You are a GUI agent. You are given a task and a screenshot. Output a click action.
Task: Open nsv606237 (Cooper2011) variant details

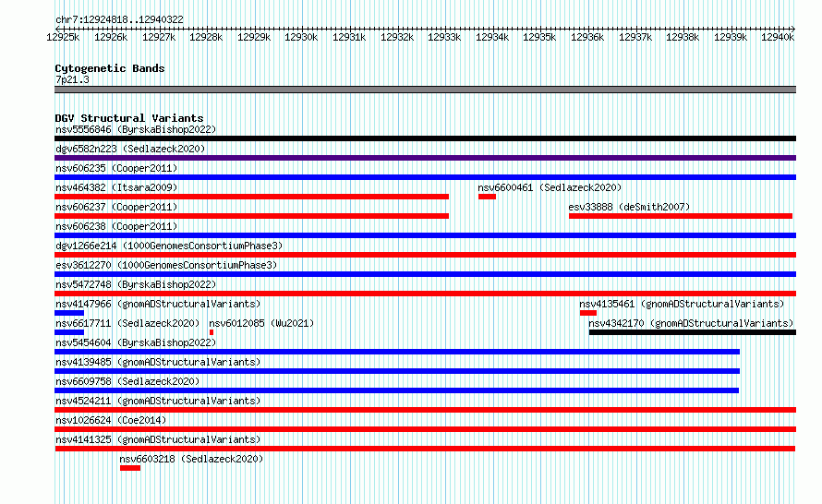(x=116, y=207)
